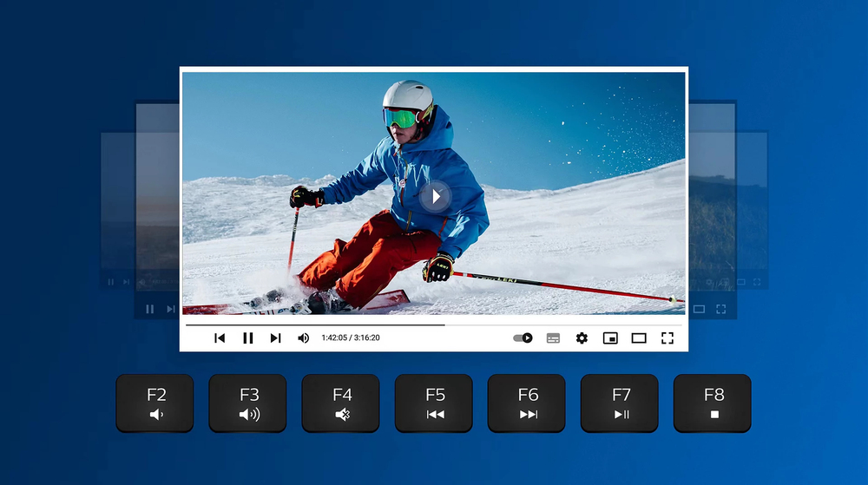Viewport: 868px width, 485px height.
Task: Pause the video using the pause icon
Action: [x=248, y=338]
